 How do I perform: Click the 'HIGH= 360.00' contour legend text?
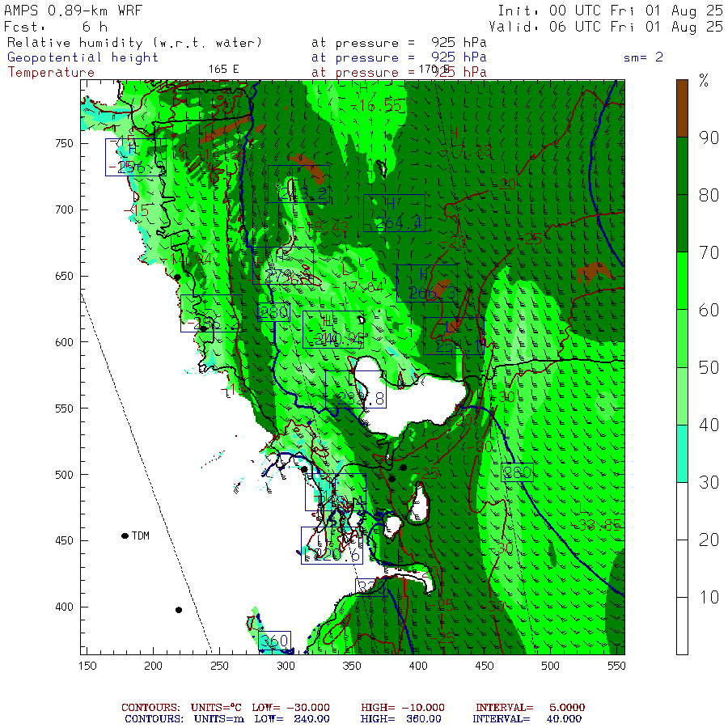point(401,719)
